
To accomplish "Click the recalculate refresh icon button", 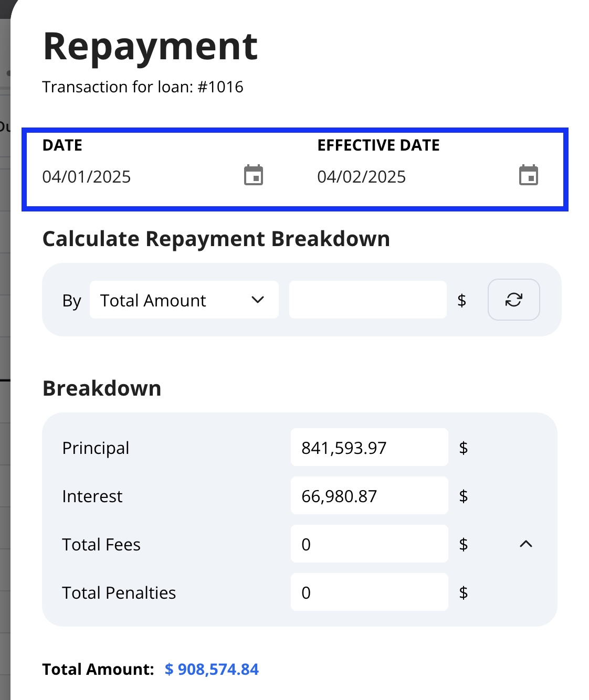I will 514,300.
